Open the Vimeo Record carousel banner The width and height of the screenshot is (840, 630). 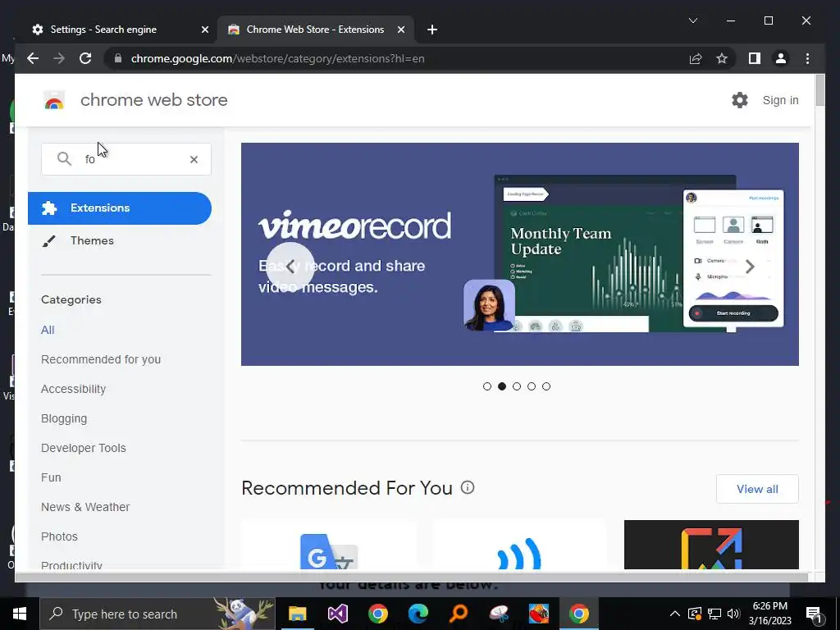pos(519,254)
